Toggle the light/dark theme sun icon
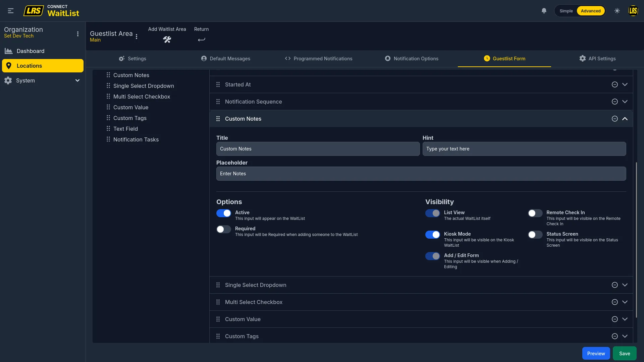 617,11
